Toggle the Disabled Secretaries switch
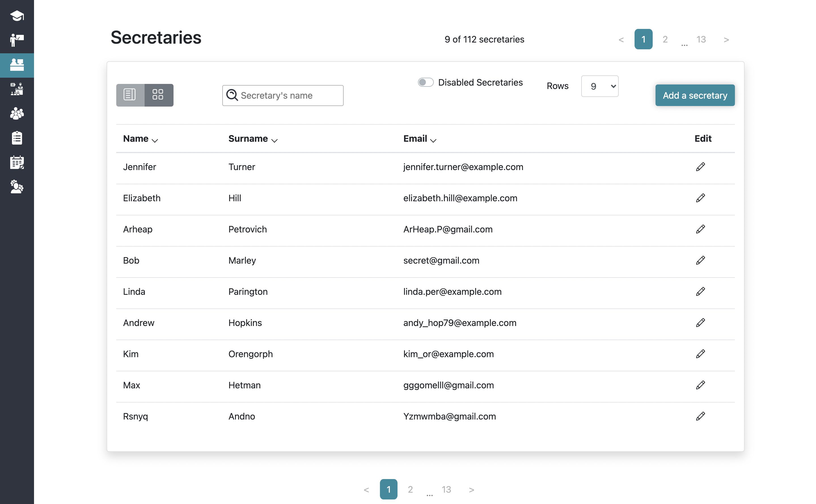Image resolution: width=816 pixels, height=504 pixels. click(426, 82)
